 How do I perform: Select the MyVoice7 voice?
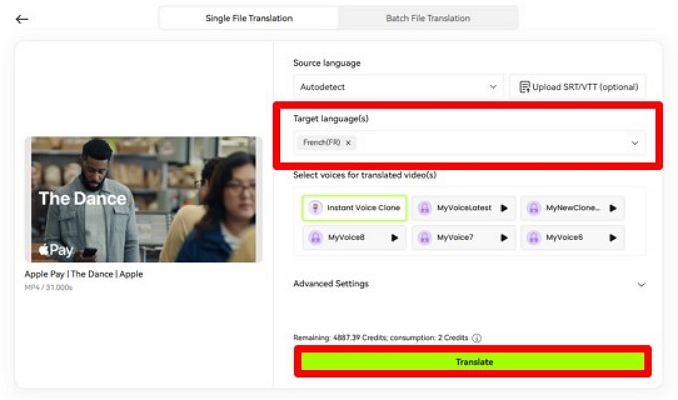click(464, 237)
